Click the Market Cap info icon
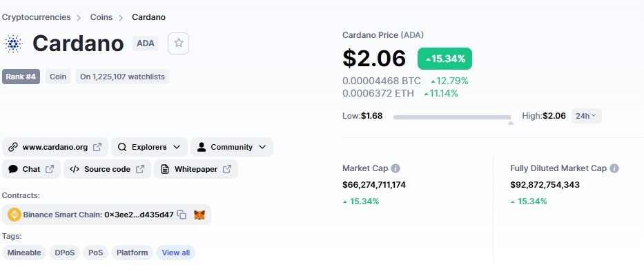 pos(396,168)
